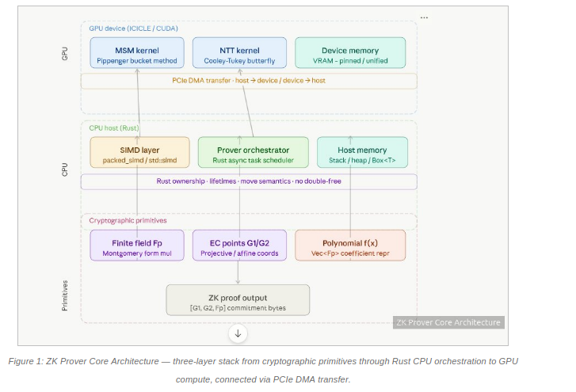This screenshot has height=392, width=576.
Task: Click the NTT kernel Cooley-Tukey block
Action: tap(238, 52)
